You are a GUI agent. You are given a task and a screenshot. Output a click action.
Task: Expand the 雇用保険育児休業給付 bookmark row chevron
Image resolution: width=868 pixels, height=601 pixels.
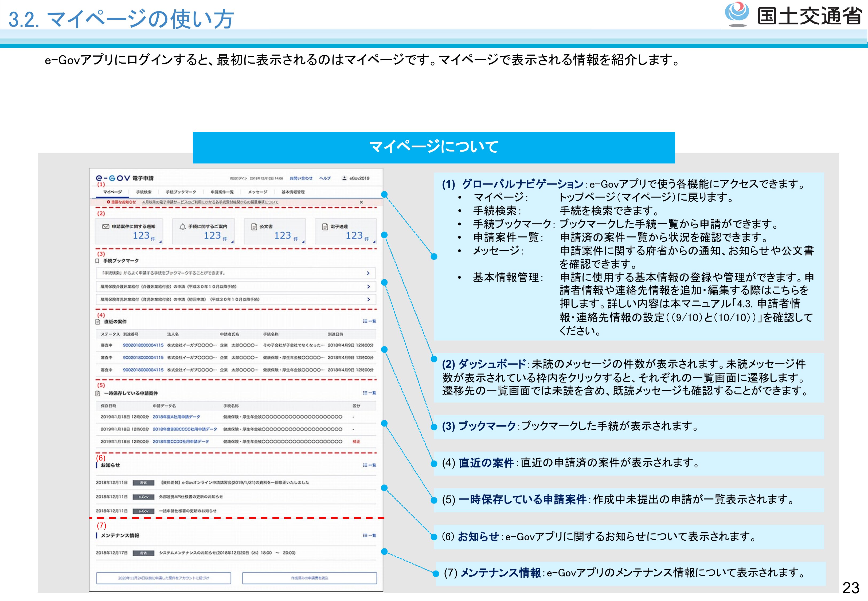[x=369, y=299]
